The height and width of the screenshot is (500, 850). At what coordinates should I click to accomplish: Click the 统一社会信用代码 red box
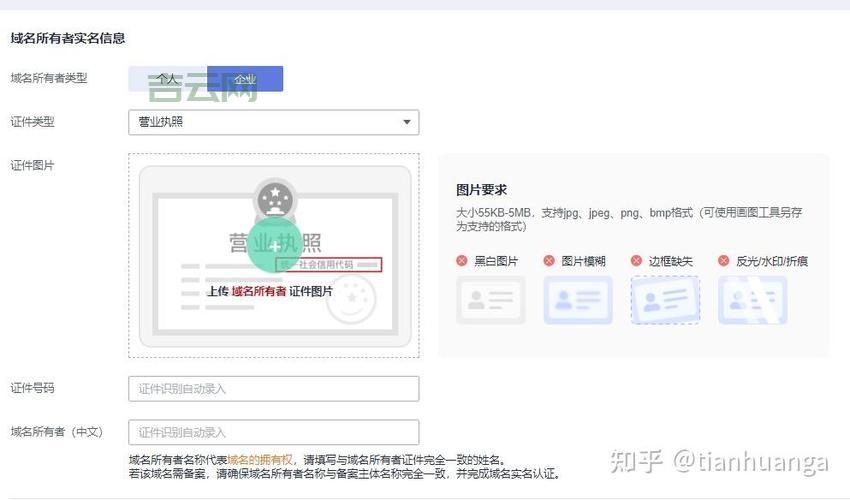coord(329,265)
